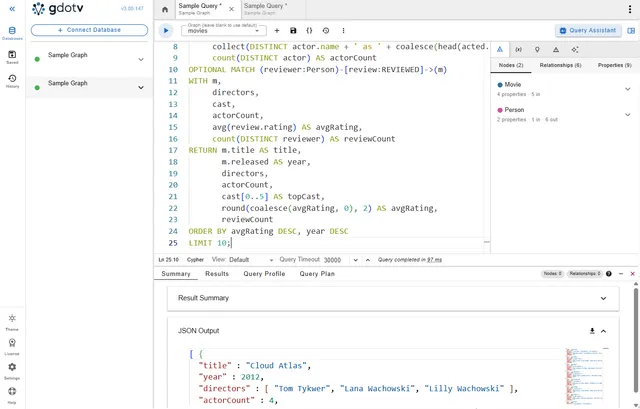Open the History sidebar section
Image resolution: width=640 pixels, height=409 pixels.
click(12, 81)
